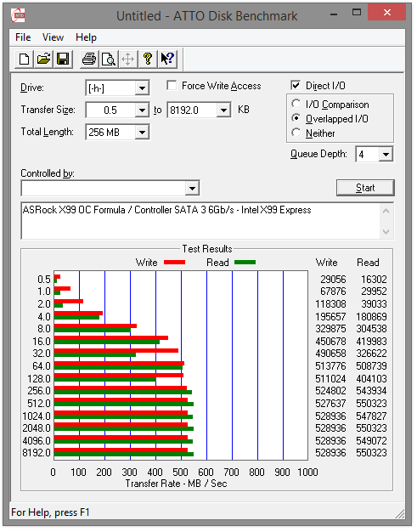Uncheck the Direct I/O checkbox
Screen dimensions: 417x532
296,86
